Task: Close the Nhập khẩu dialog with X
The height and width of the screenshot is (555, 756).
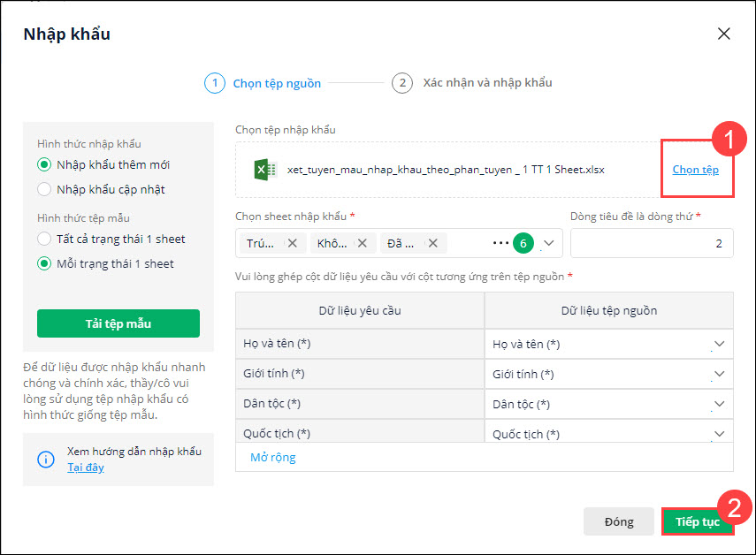Action: coord(723,34)
